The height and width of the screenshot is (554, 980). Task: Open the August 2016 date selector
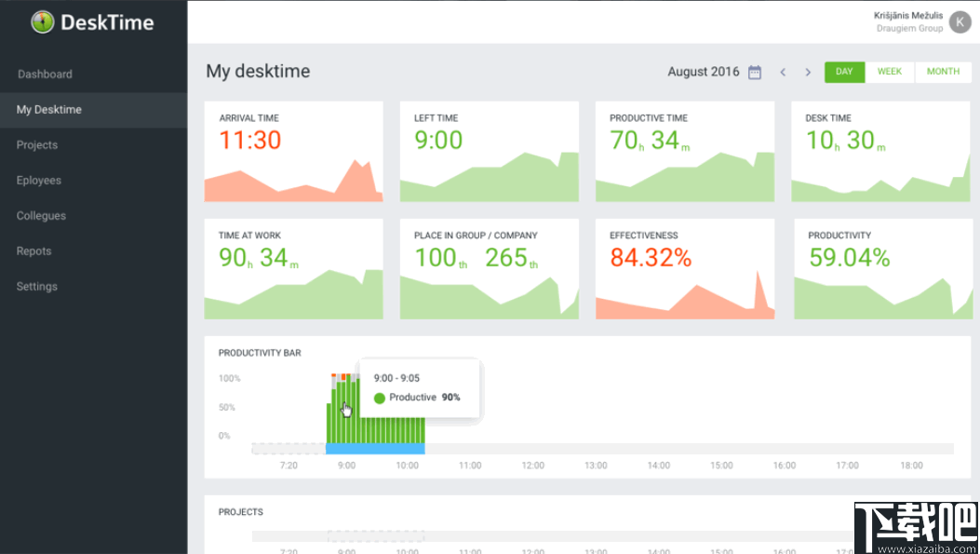point(704,72)
